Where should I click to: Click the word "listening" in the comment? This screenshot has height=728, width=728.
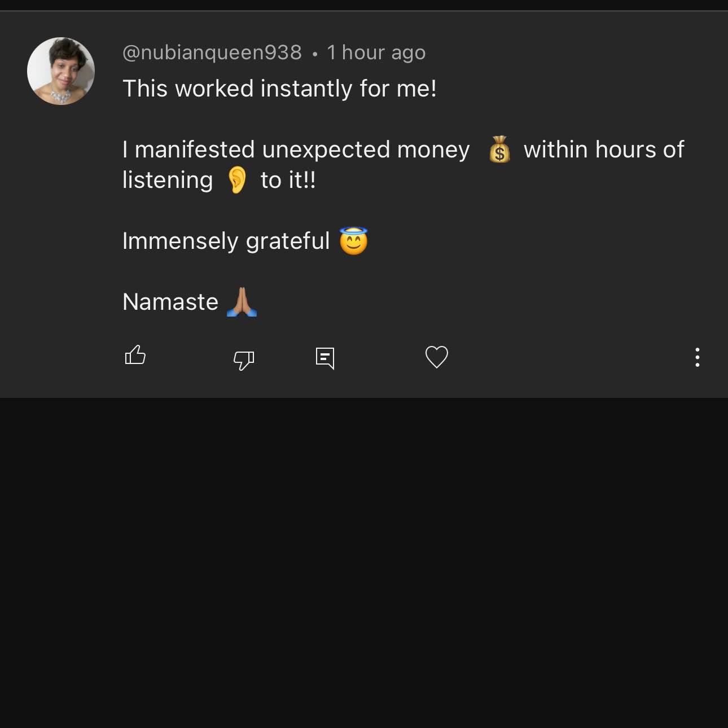pyautogui.click(x=168, y=180)
